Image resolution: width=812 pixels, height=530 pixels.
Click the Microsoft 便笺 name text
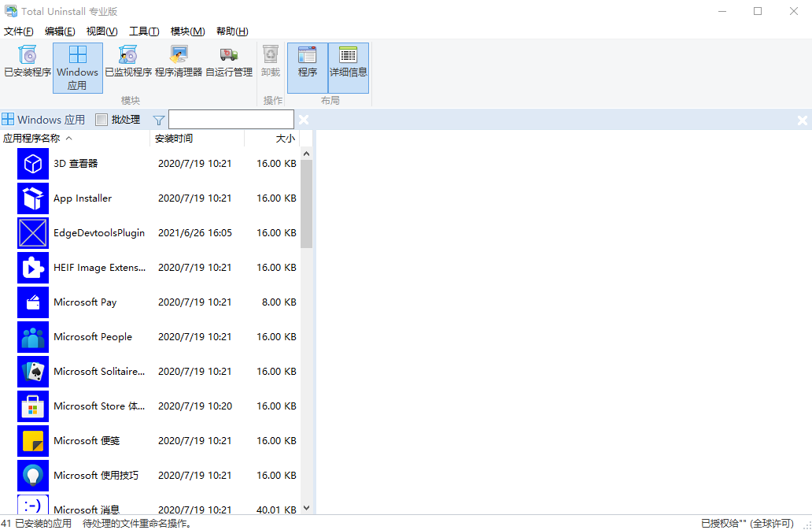coord(87,441)
